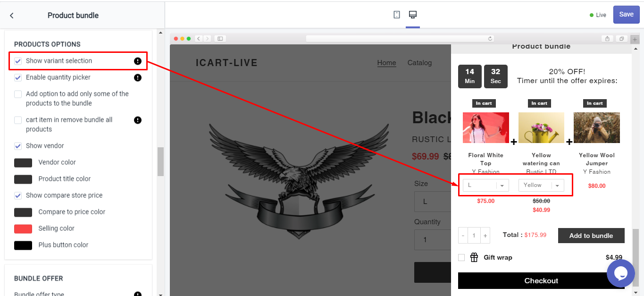Click info icon next to Show variant selection
Screen dimensions: 644x296
pyautogui.click(x=138, y=61)
